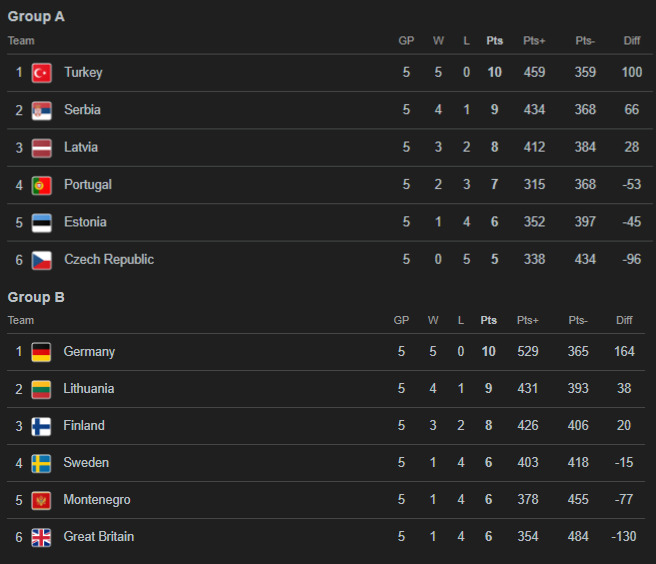Click the Sweden flag icon
This screenshot has height=564, width=656.
pyautogui.click(x=41, y=463)
